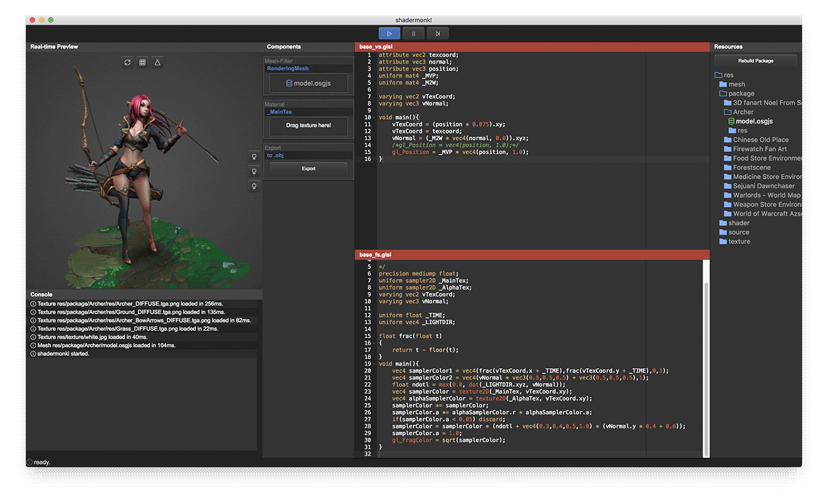Click the 'Drag texture here!' drop zone
Screen dimensions: 828x504
coord(308,126)
